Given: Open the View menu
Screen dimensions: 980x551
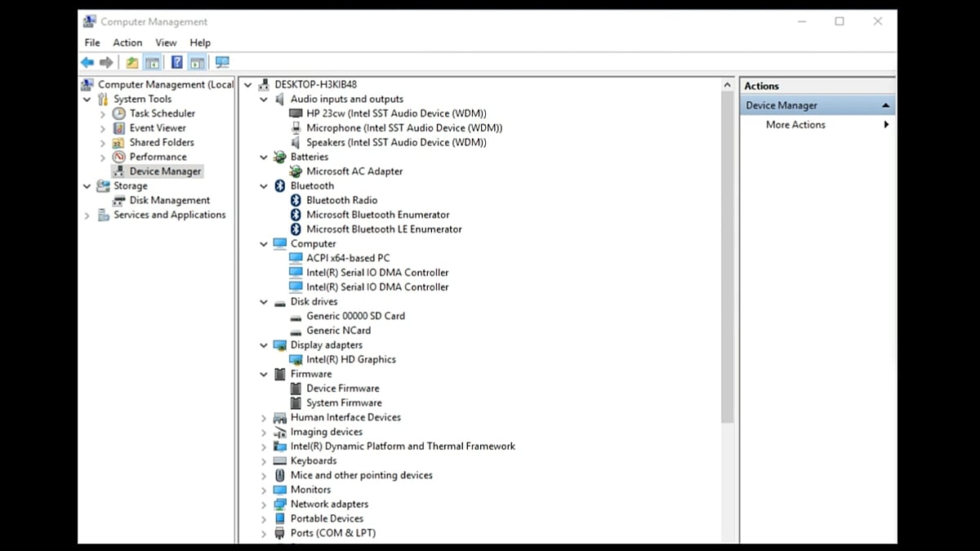Looking at the screenshot, I should (166, 42).
